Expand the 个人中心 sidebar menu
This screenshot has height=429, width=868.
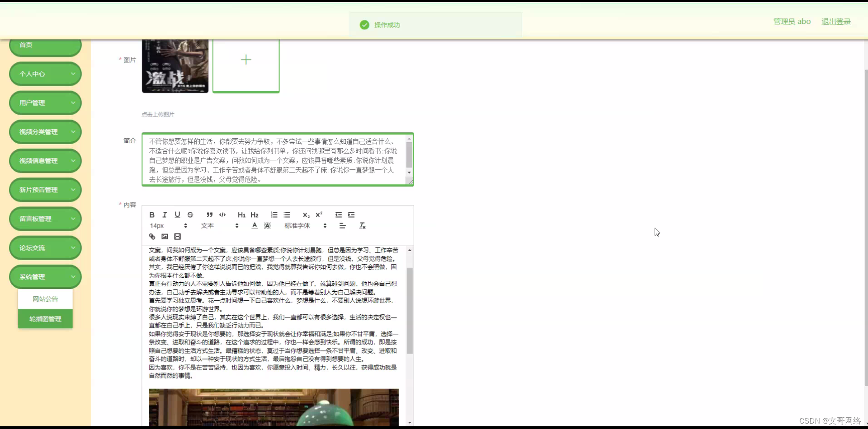pyautogui.click(x=45, y=74)
